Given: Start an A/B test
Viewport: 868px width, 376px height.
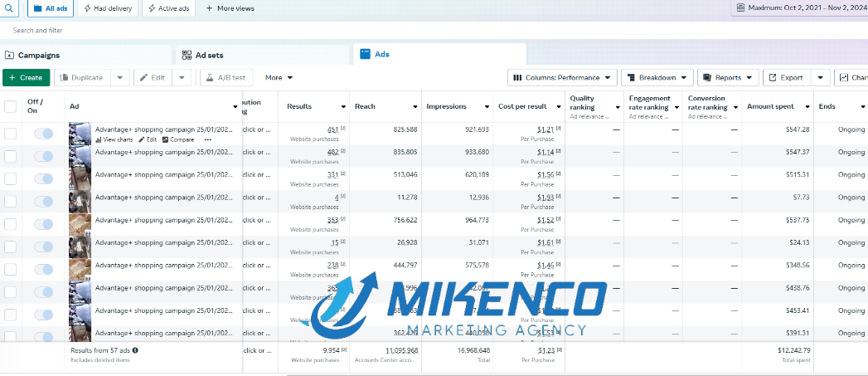Looking at the screenshot, I should [226, 78].
